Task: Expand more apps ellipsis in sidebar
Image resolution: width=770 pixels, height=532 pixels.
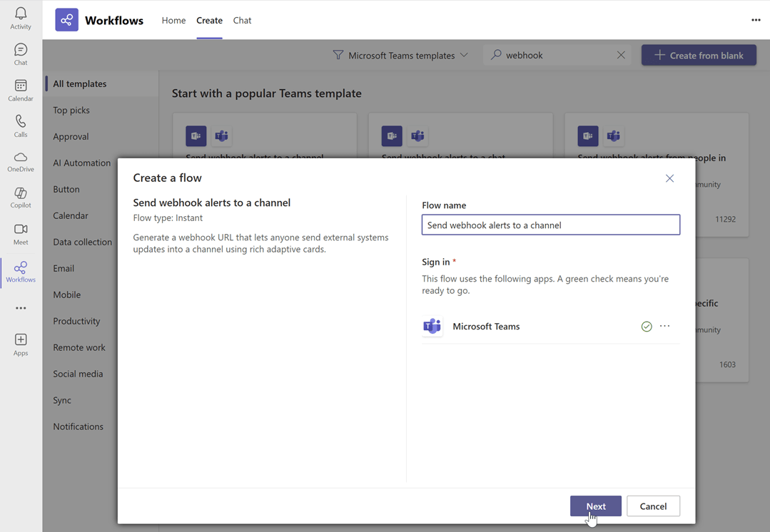Action: tap(21, 308)
